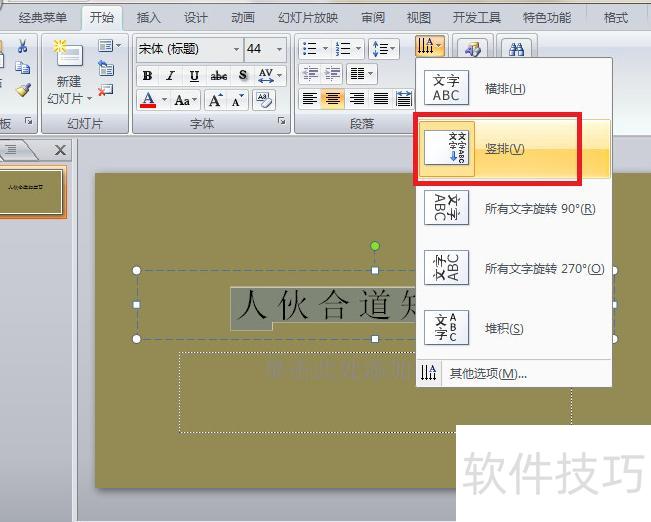The image size is (651, 522).
Task: Open the 审阅 tab
Action: tap(373, 17)
